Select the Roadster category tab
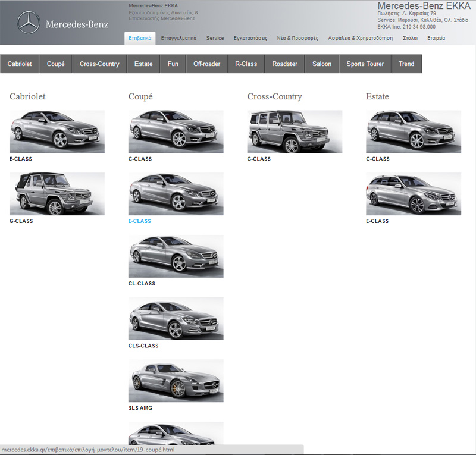This screenshot has height=455, width=476. (x=284, y=64)
